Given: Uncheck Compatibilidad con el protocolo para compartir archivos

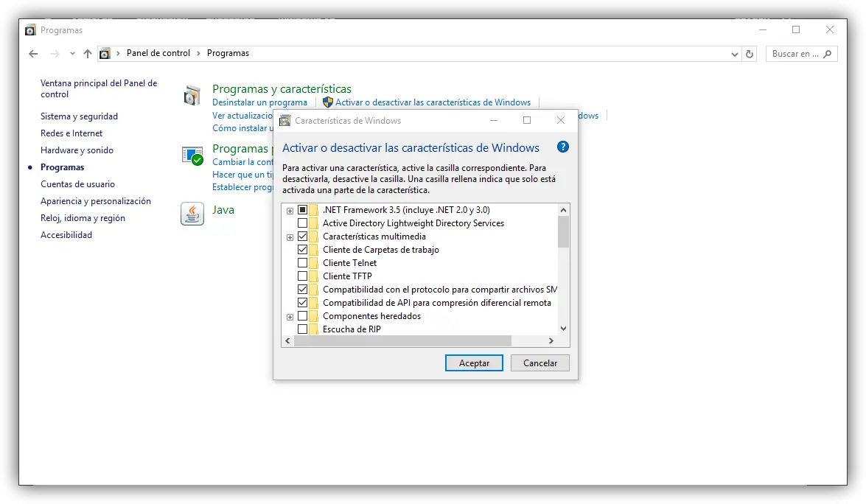Looking at the screenshot, I should 303,290.
